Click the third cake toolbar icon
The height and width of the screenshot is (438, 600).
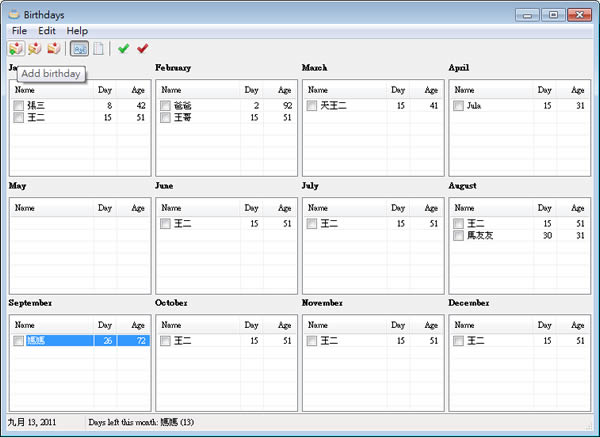54,49
